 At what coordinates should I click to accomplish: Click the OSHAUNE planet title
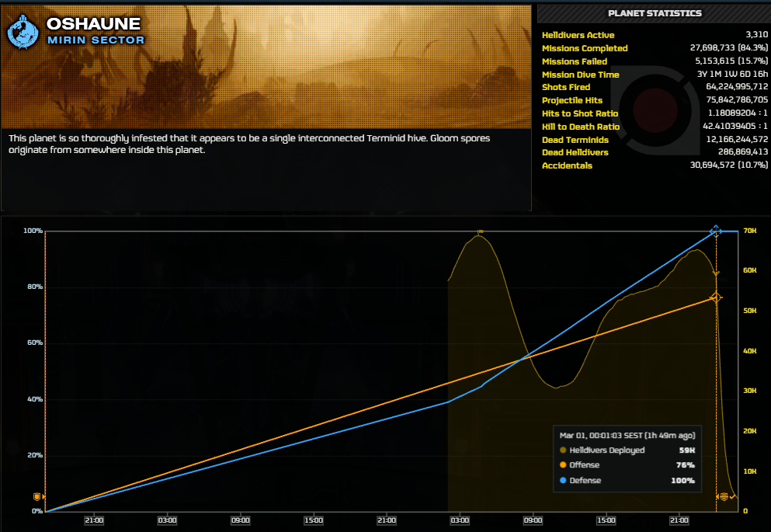pos(93,23)
